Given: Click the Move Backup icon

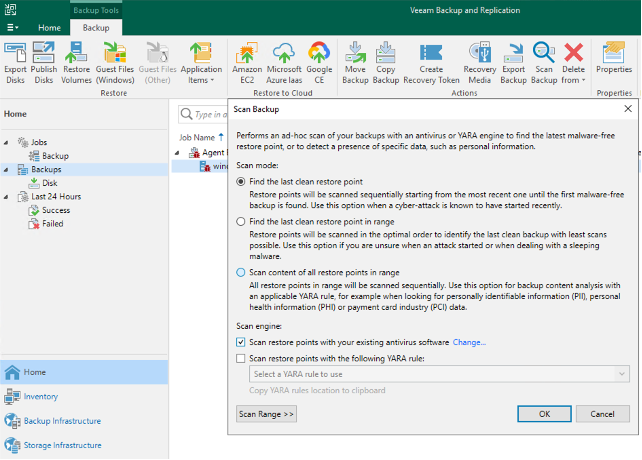Looking at the screenshot, I should [355, 63].
